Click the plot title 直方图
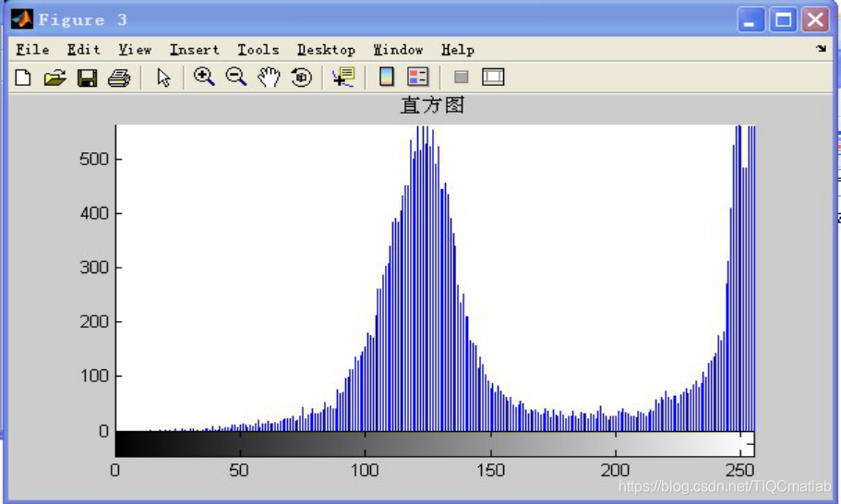841x504 pixels. point(432,105)
